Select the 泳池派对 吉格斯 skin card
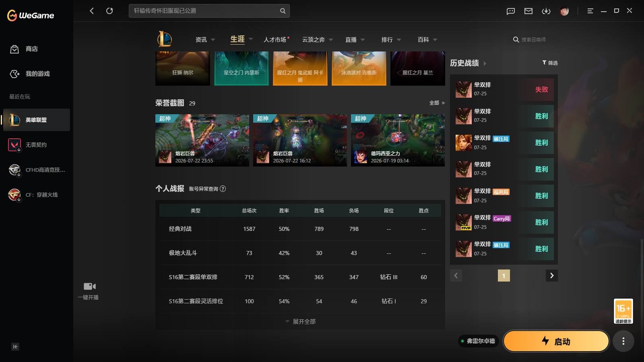This screenshot has height=362, width=644. coord(359,68)
